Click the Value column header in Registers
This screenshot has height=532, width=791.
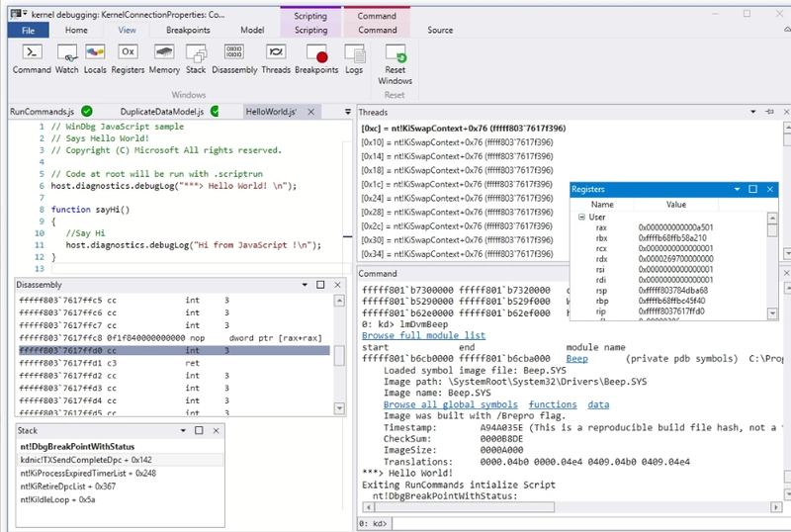676,205
